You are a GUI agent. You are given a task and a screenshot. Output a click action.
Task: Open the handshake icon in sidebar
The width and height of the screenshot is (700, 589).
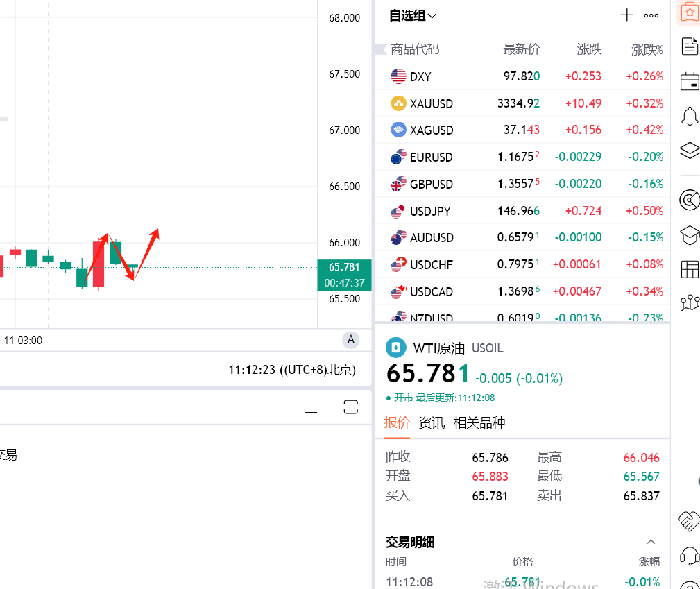tap(690, 521)
